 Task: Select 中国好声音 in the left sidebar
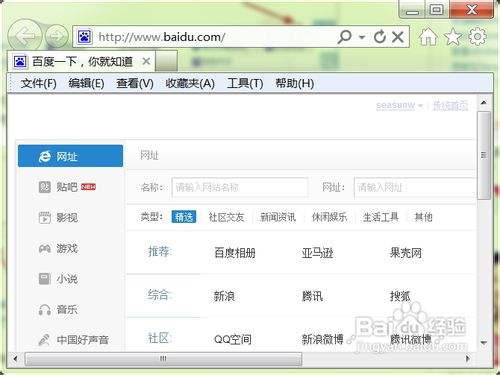(74, 340)
